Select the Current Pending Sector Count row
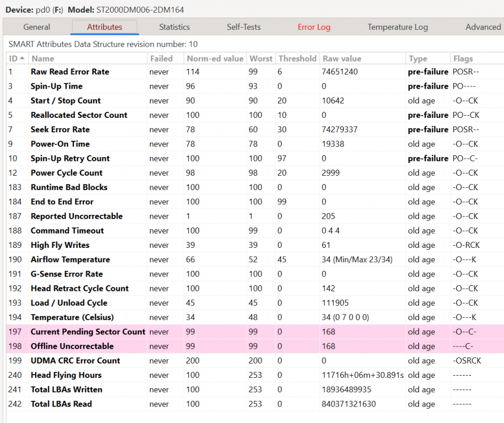504x423 pixels. pyautogui.click(x=88, y=332)
